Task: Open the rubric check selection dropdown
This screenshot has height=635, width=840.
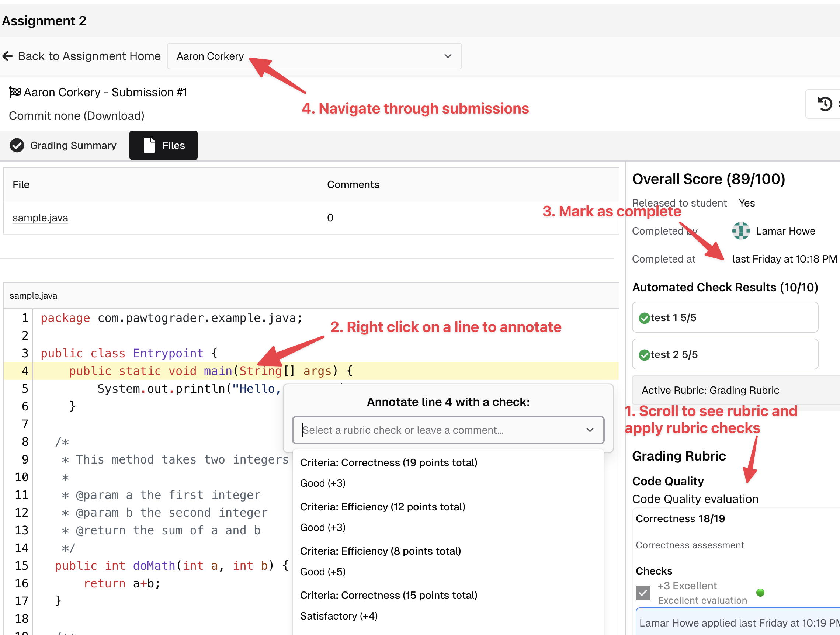Action: coord(448,430)
